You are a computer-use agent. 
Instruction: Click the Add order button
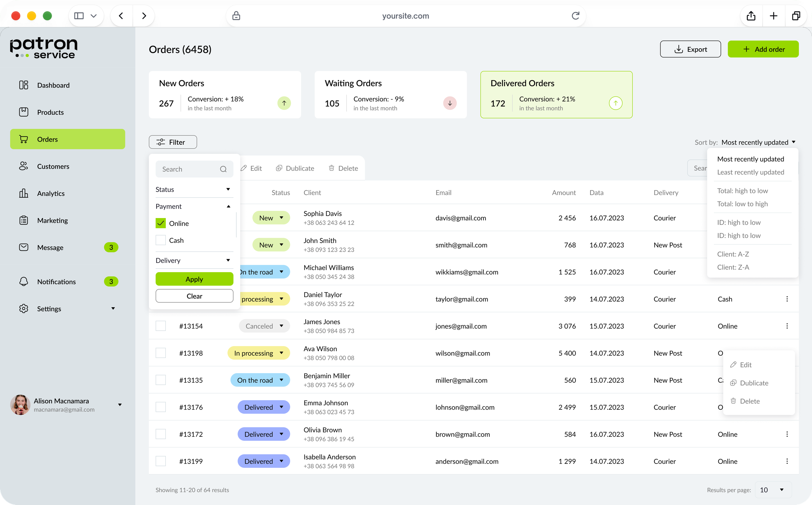(x=763, y=49)
